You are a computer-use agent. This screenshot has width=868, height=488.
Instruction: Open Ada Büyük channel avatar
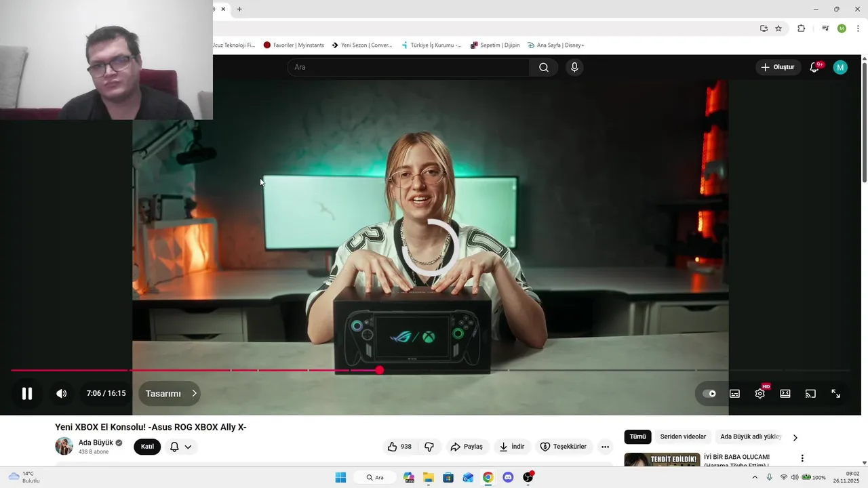pyautogui.click(x=64, y=446)
